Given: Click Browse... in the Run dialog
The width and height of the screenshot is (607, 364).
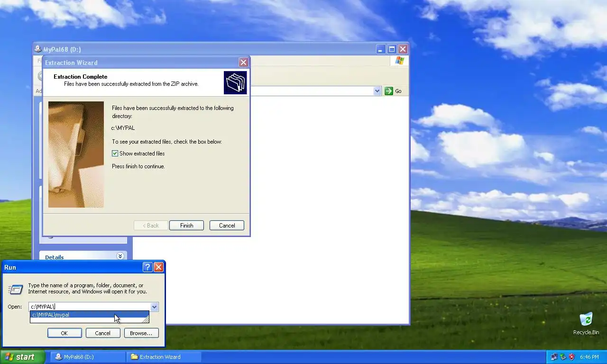Looking at the screenshot, I should click(x=141, y=333).
